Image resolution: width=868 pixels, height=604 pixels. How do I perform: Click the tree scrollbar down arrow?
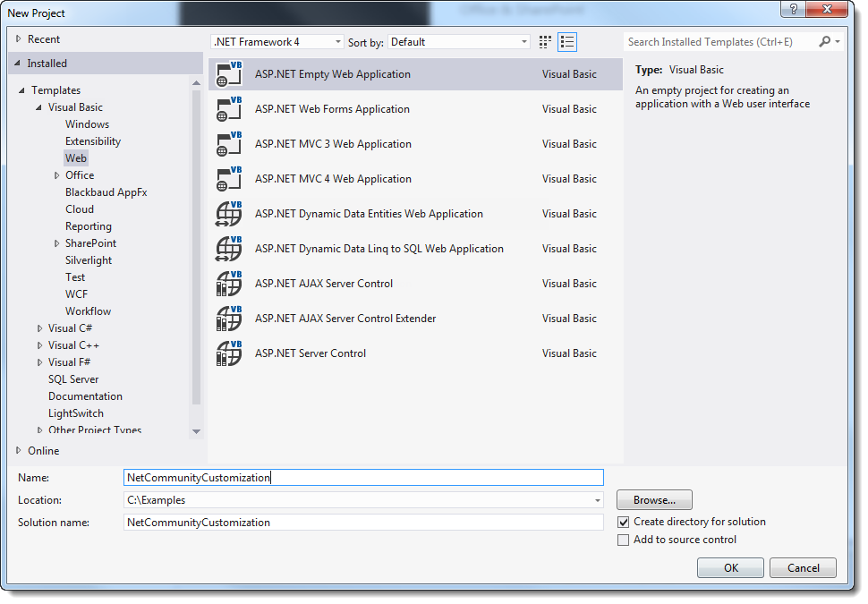(x=196, y=432)
